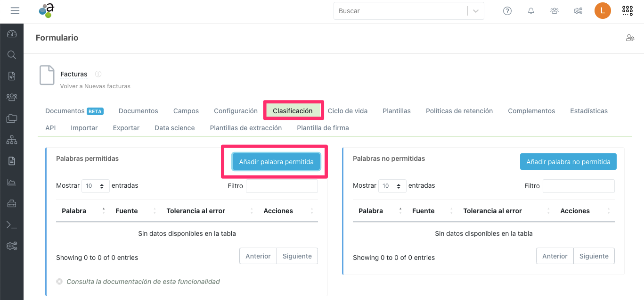Click the sidebar search magnifier icon

tap(12, 55)
